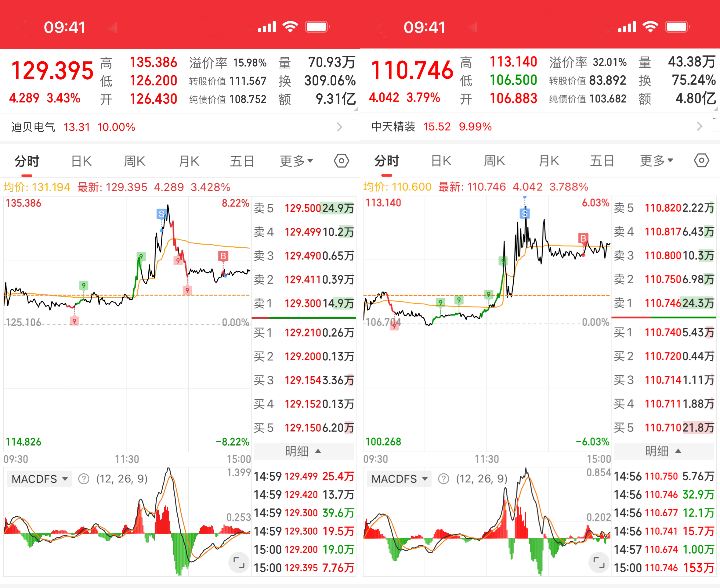Click the blue S sell marker on left chart
Image resolution: width=720 pixels, height=588 pixels.
[161, 214]
